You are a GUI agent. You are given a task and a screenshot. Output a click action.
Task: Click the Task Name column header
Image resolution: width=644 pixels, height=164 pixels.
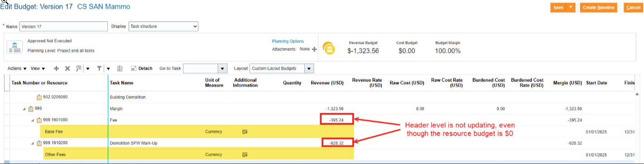[121, 83]
